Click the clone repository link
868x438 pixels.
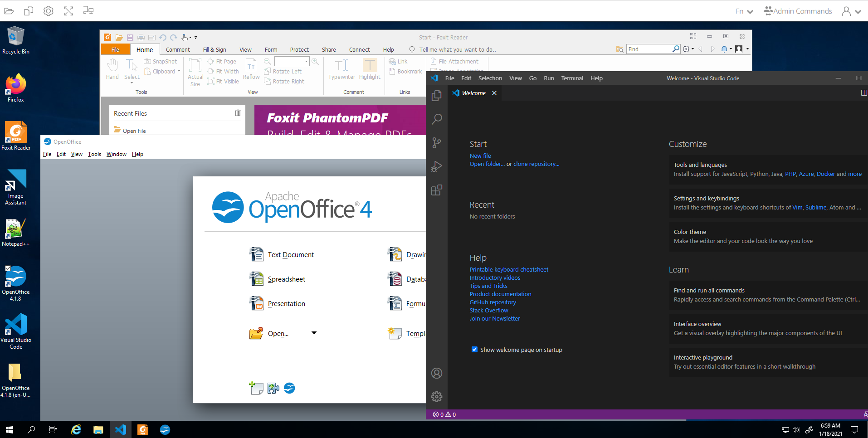(x=536, y=164)
